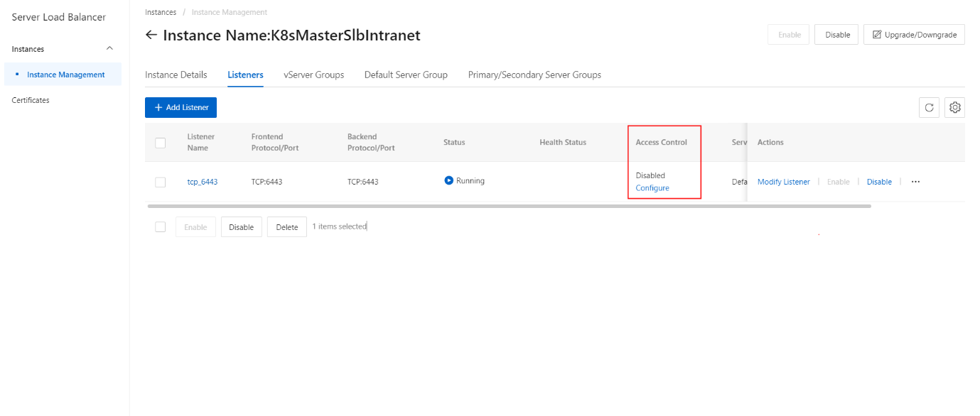Image resolution: width=980 pixels, height=416 pixels.
Task: Open Primary/Secondary Server Groups tab
Action: tap(534, 75)
